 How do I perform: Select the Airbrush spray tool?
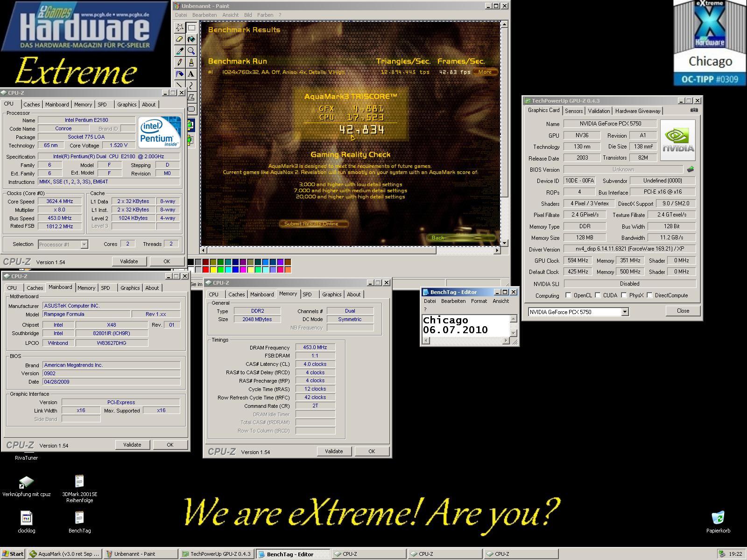[x=180, y=74]
